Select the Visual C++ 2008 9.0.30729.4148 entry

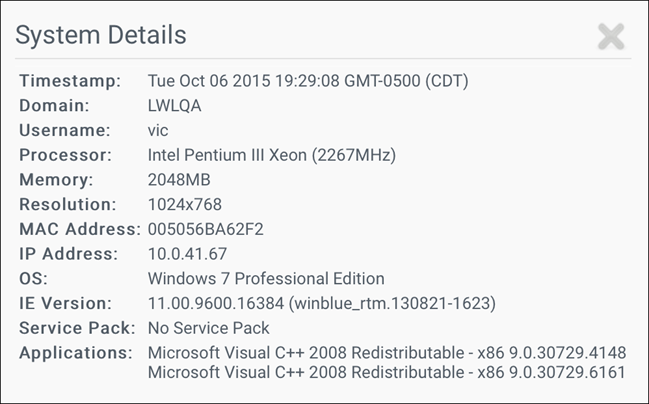[x=387, y=353]
